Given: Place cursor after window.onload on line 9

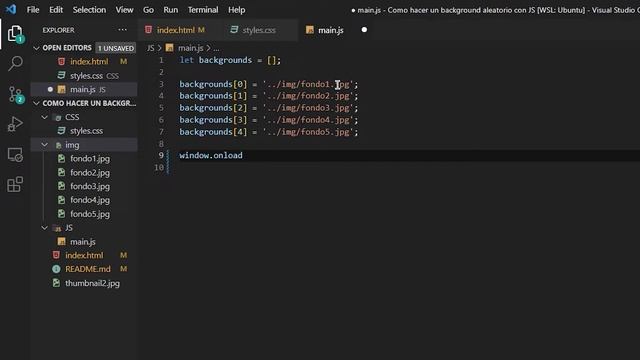Looking at the screenshot, I should click(243, 156).
